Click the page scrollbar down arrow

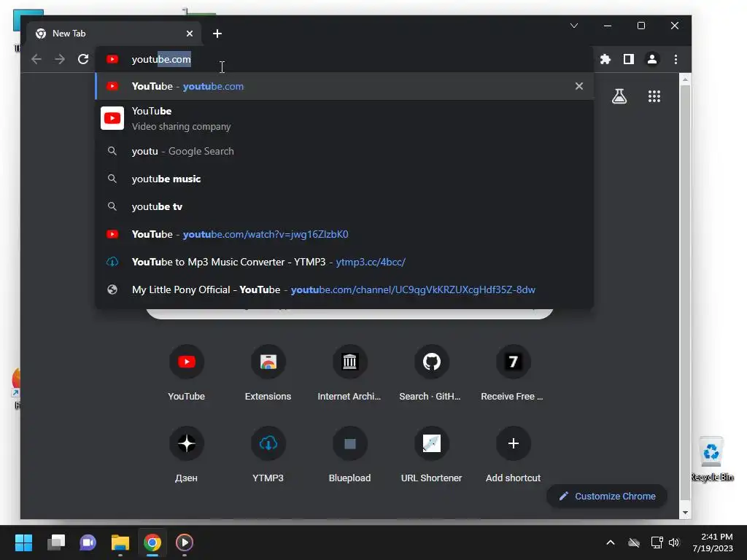685,513
